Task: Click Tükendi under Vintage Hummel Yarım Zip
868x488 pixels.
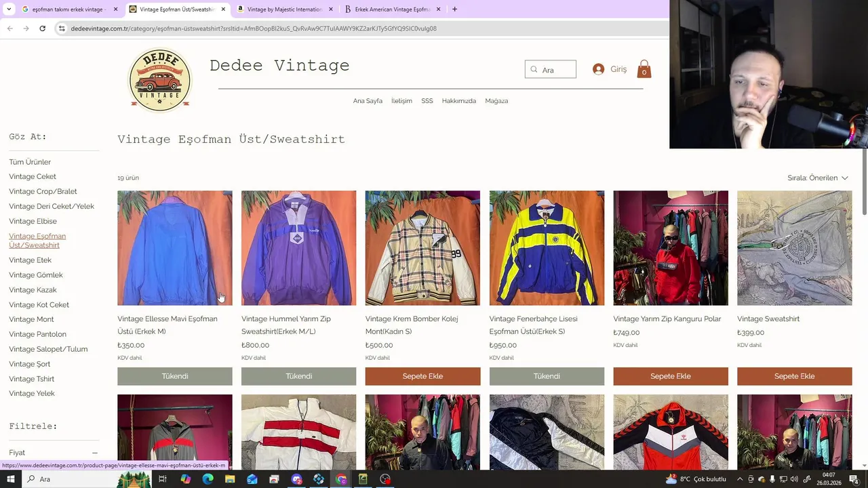Action: pos(298,376)
